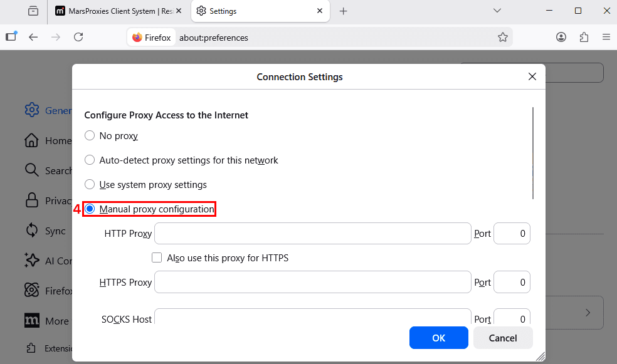The width and height of the screenshot is (617, 364).
Task: Open the Extensions puzzle icon
Action: coord(584,37)
